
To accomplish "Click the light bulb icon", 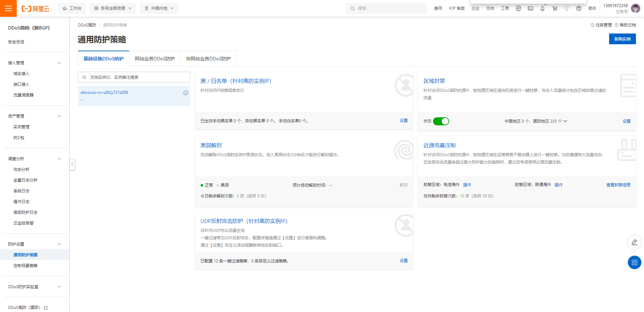I will tap(567, 8).
